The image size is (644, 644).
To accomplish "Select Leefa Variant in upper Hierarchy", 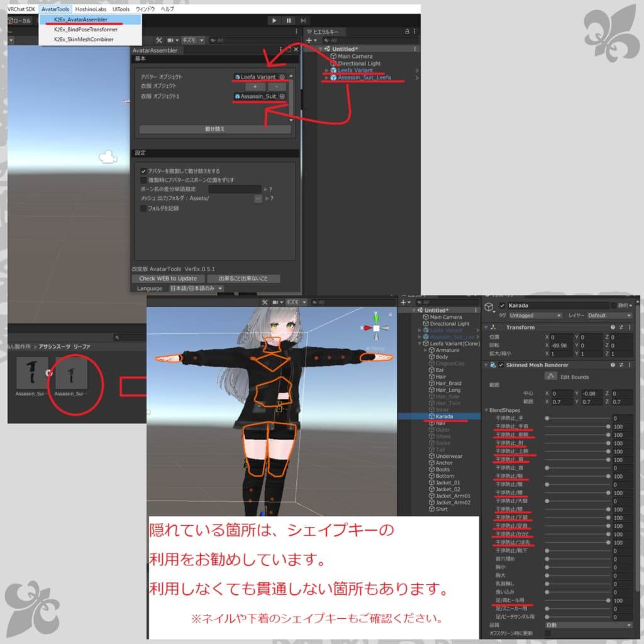I will [355, 70].
